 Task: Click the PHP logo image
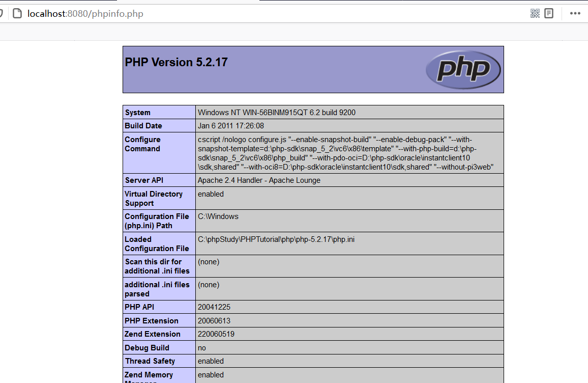(x=463, y=69)
